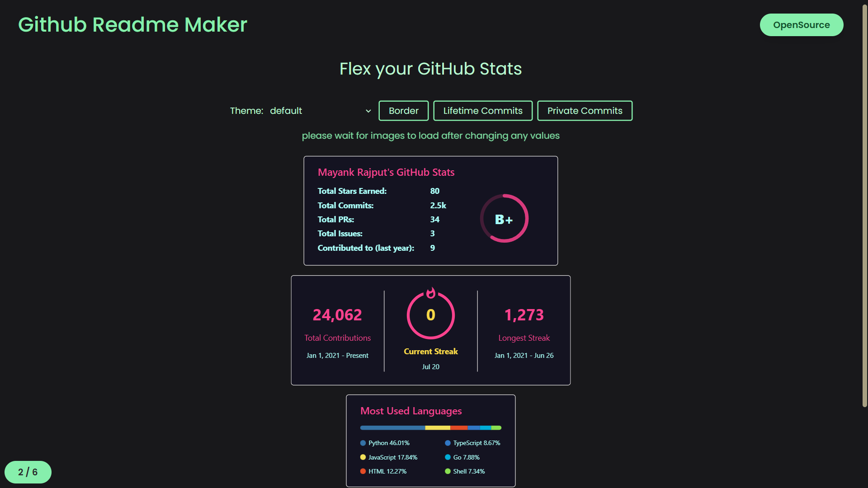Click "Total Stars Earned:" label
868x488 pixels.
coord(352,191)
